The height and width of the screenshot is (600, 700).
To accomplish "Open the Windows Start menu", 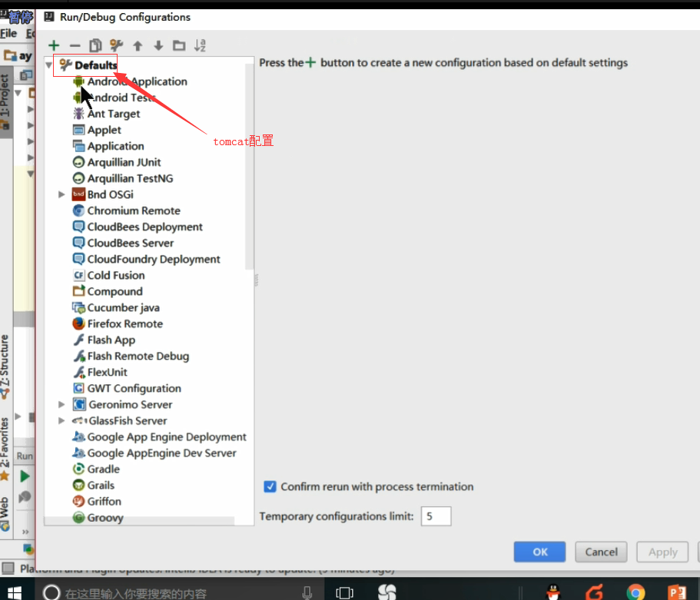I will pos(15,592).
